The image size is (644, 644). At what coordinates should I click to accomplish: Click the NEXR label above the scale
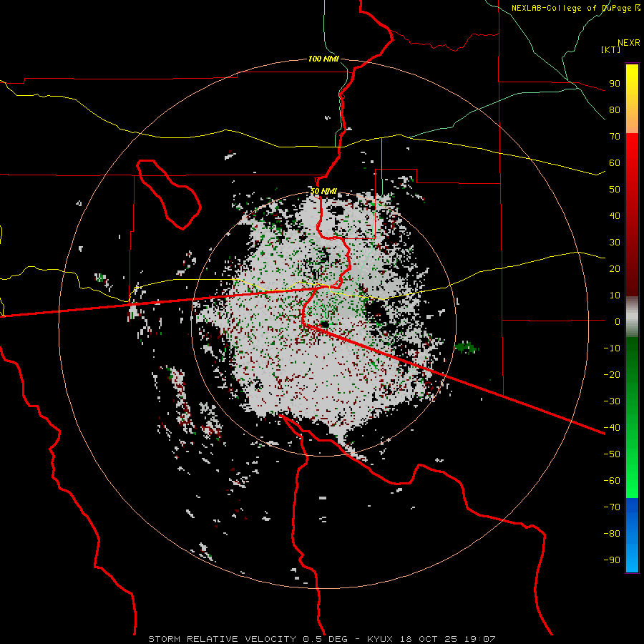[x=629, y=43]
